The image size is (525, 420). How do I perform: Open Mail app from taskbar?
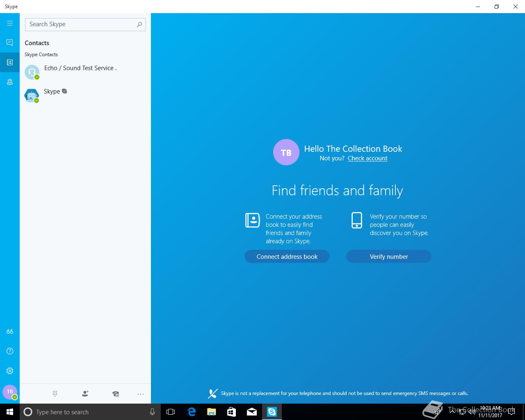(x=252, y=412)
